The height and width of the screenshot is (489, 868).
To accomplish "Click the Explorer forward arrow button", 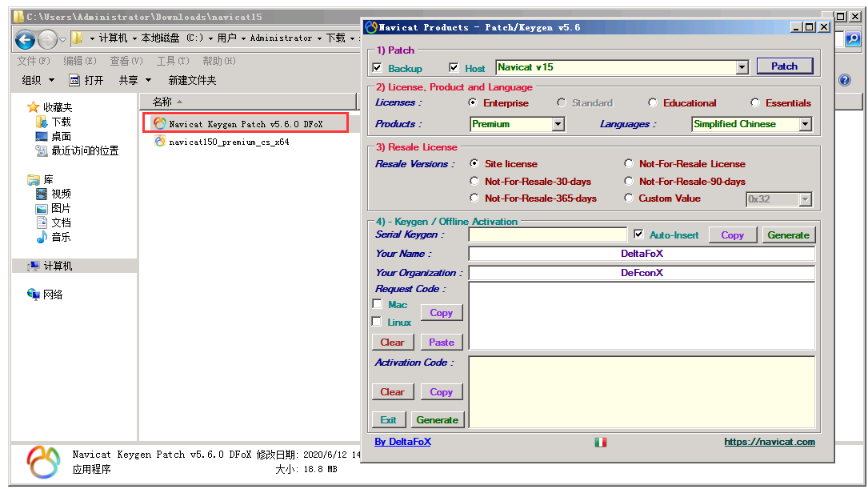I will pos(48,39).
